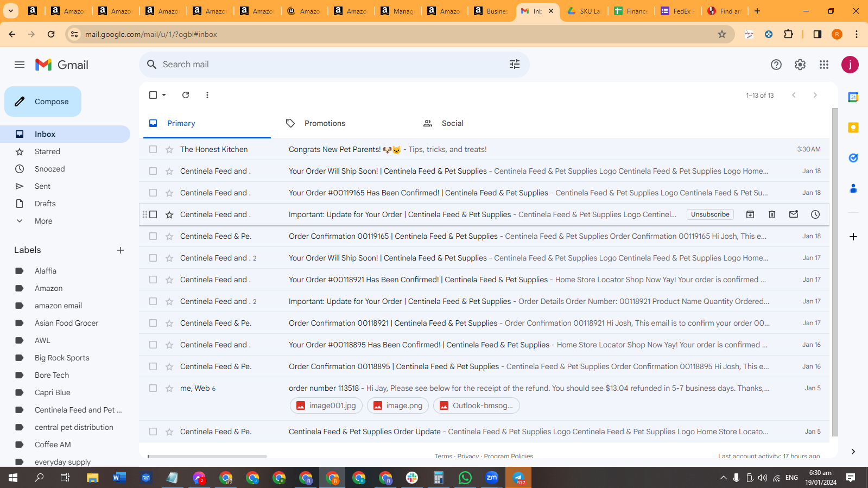Open Gmail settings gear
Screen dimensions: 868x488
pos(800,65)
